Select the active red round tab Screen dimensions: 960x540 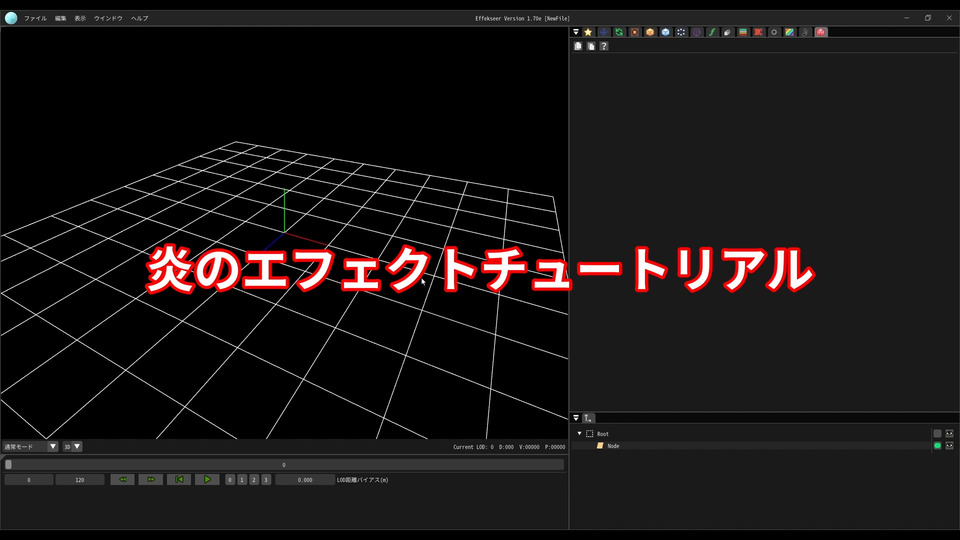pos(821,32)
